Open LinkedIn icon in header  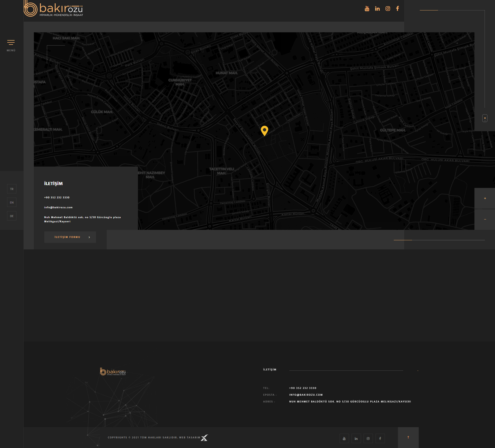pyautogui.click(x=377, y=9)
